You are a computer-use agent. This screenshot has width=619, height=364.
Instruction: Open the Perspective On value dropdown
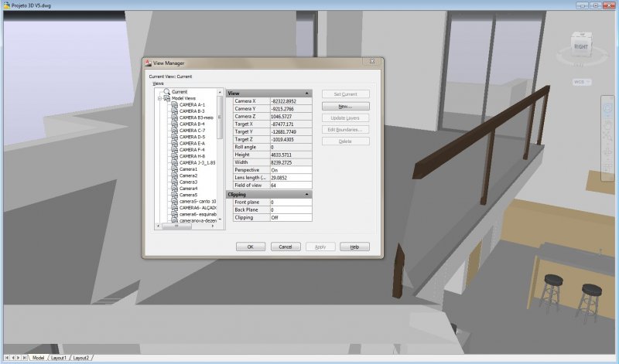(x=291, y=170)
